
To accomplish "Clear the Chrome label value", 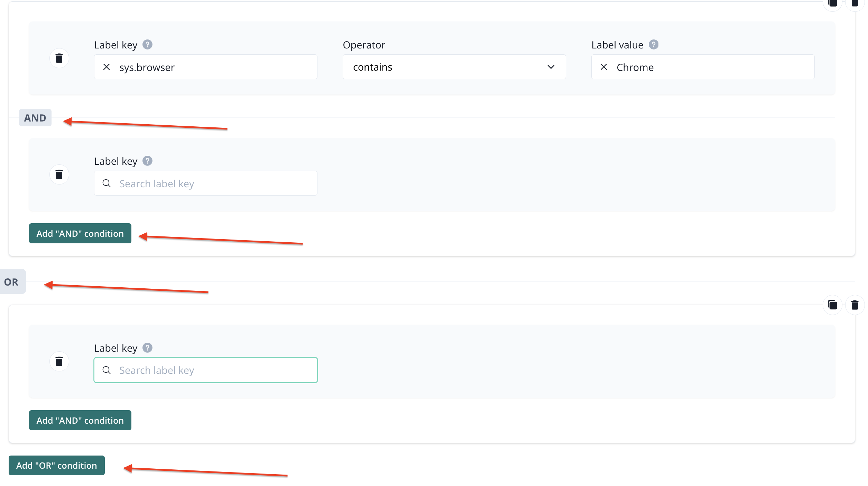I will tap(604, 67).
